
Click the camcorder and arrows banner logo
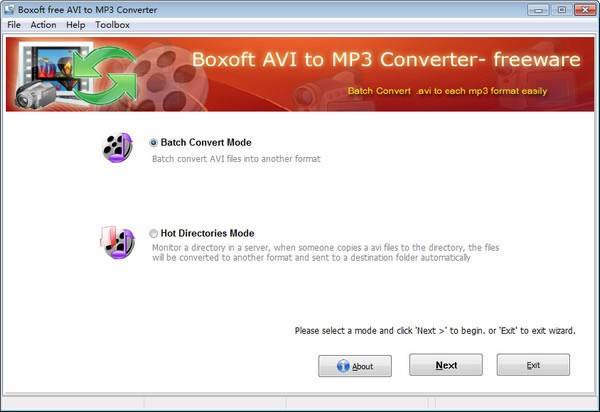tap(76, 75)
